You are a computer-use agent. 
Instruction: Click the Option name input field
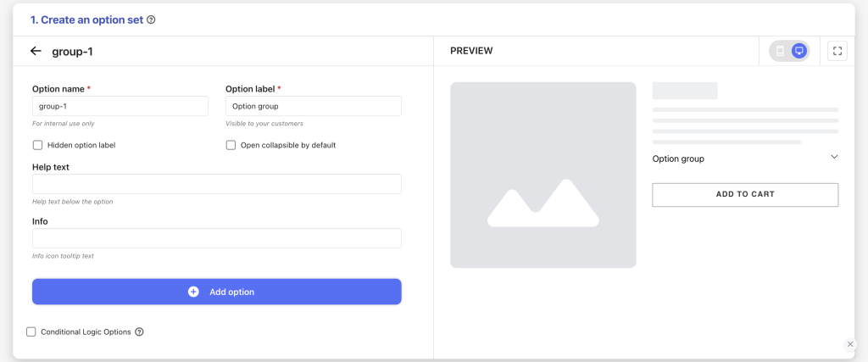coord(120,106)
